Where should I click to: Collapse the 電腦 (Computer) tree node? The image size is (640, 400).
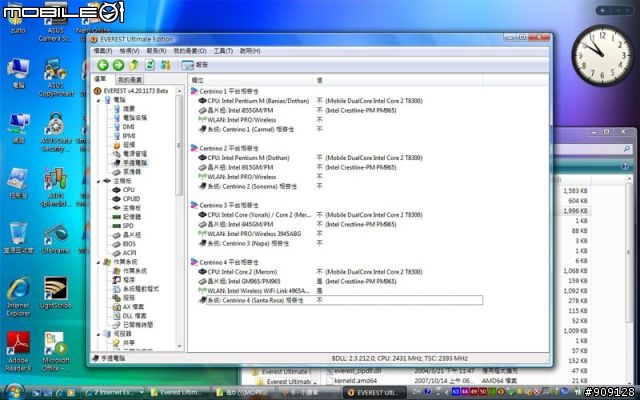[98, 100]
